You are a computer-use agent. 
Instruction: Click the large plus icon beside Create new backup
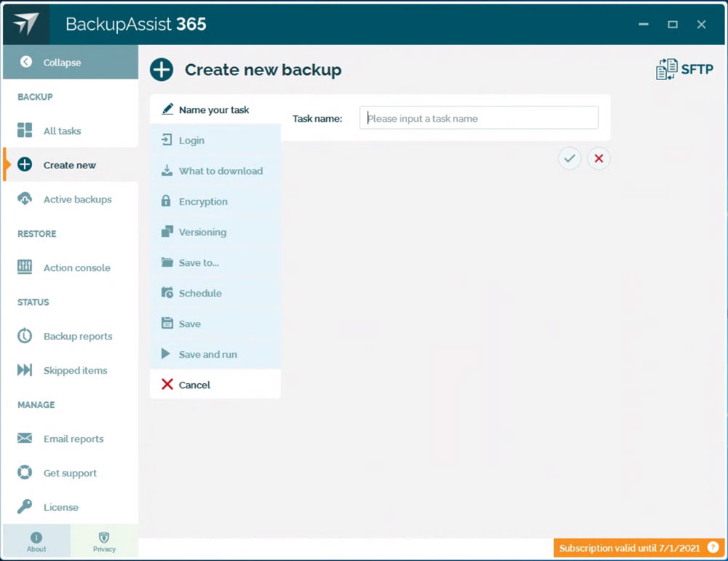coord(162,70)
